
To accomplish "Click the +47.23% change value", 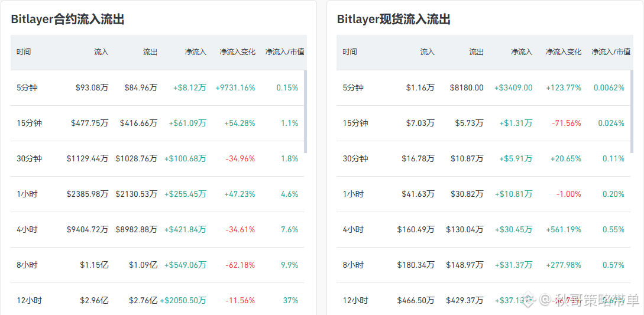I will click(240, 194).
